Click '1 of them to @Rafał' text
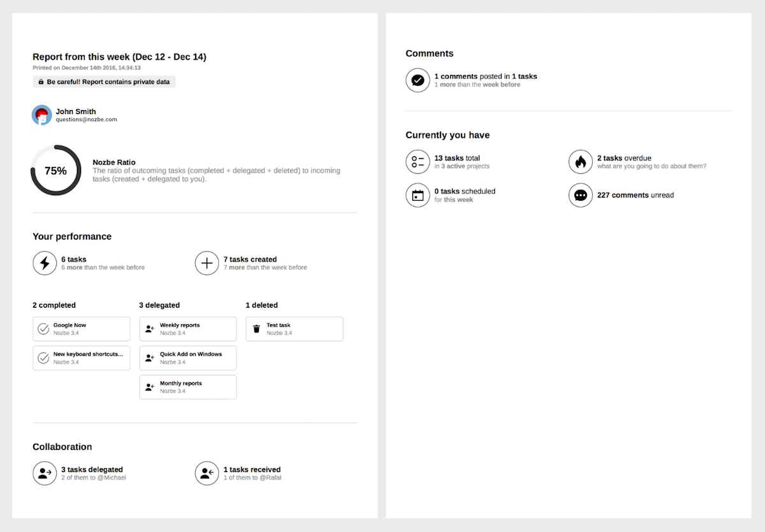 (252, 478)
